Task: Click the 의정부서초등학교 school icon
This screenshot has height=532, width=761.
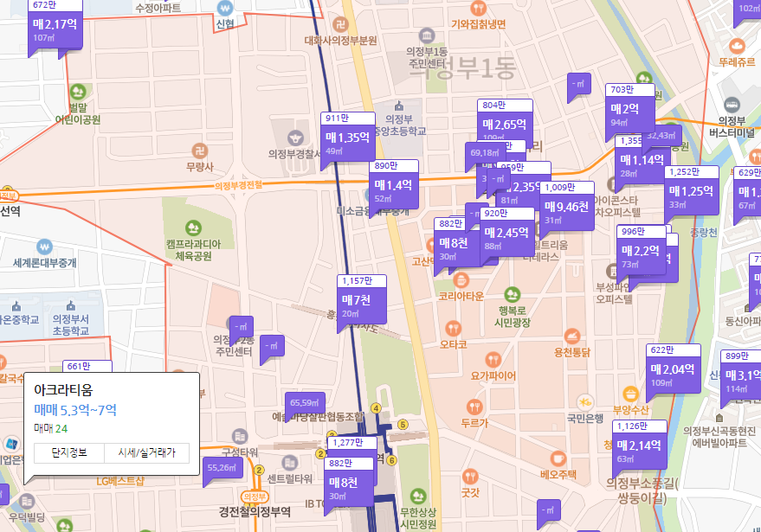Action: [71, 306]
